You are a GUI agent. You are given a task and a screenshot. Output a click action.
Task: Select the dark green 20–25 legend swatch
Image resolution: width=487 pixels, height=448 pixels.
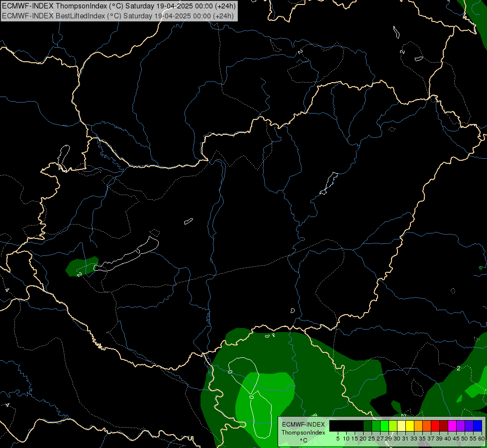[x=368, y=426]
